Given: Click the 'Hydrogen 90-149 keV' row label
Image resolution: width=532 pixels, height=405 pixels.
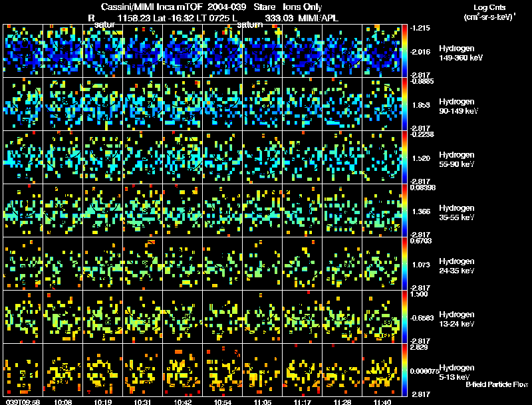Looking at the screenshot, I should coord(458,106).
